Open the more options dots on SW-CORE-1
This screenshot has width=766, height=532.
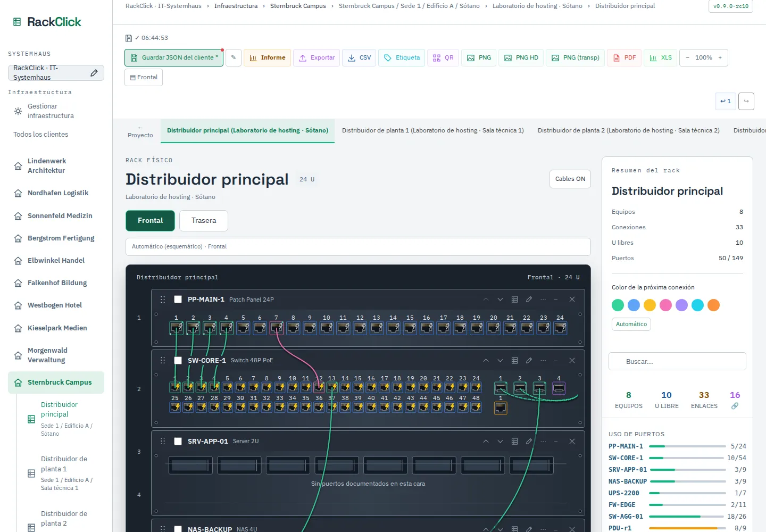tap(543, 361)
